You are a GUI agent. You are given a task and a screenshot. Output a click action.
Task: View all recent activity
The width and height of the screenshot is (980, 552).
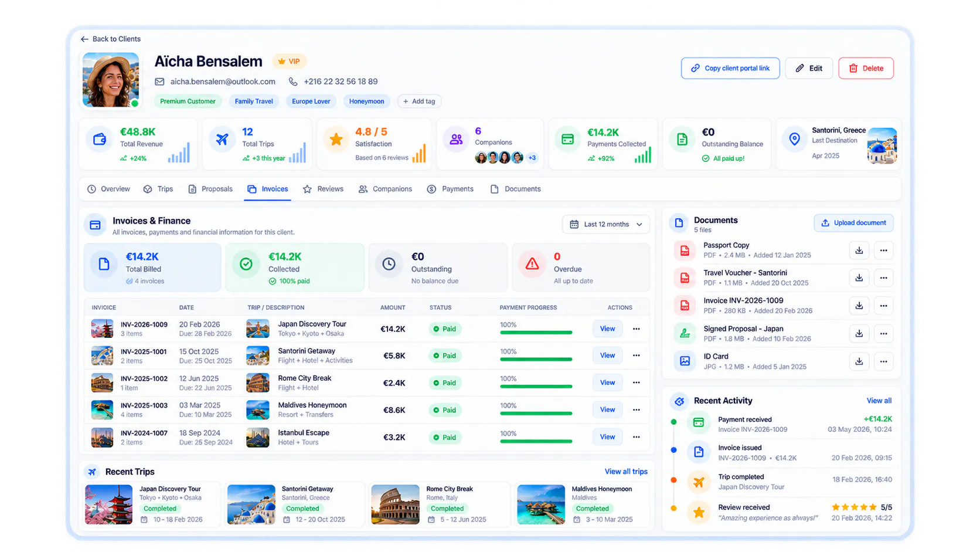(x=879, y=401)
